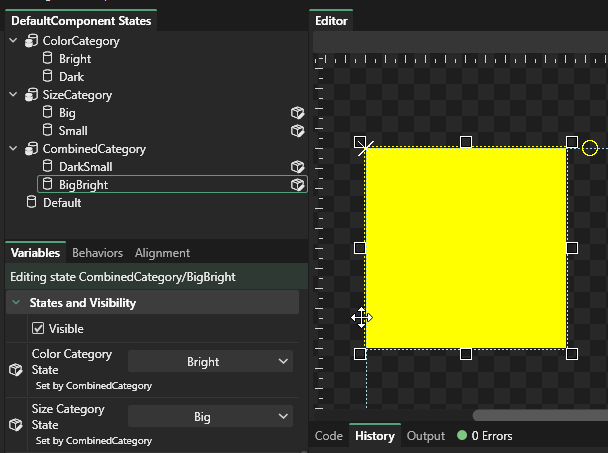
Task: Select the Default state
Action: tap(62, 203)
